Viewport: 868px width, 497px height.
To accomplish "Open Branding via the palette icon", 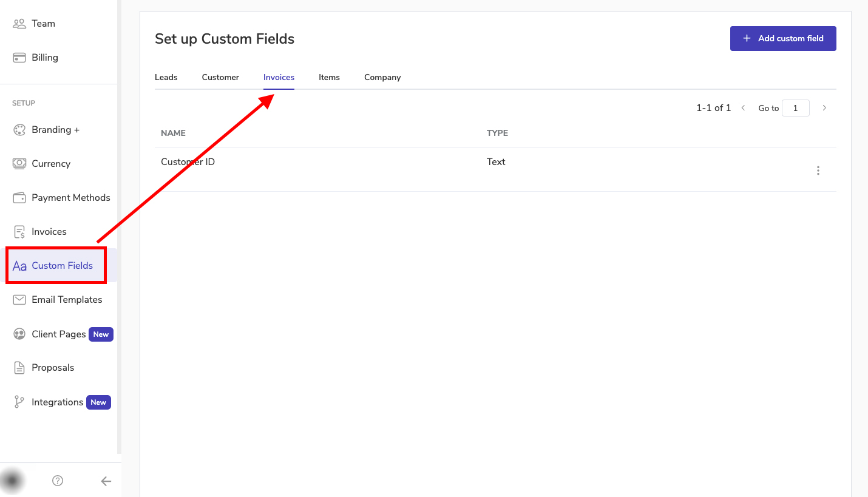I will coord(19,130).
